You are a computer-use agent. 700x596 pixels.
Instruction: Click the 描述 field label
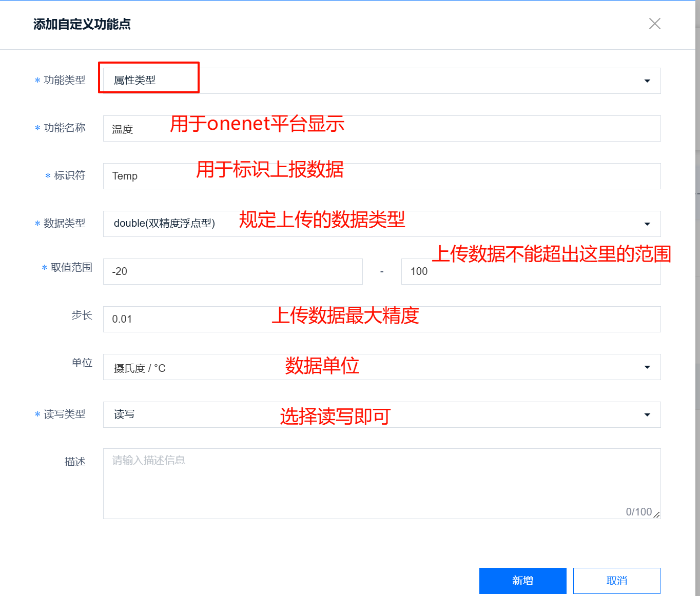click(74, 462)
